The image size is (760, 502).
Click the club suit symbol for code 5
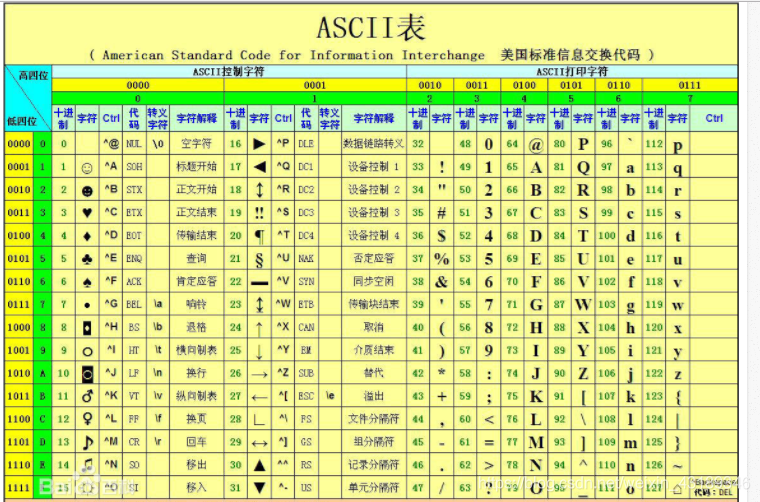87,259
